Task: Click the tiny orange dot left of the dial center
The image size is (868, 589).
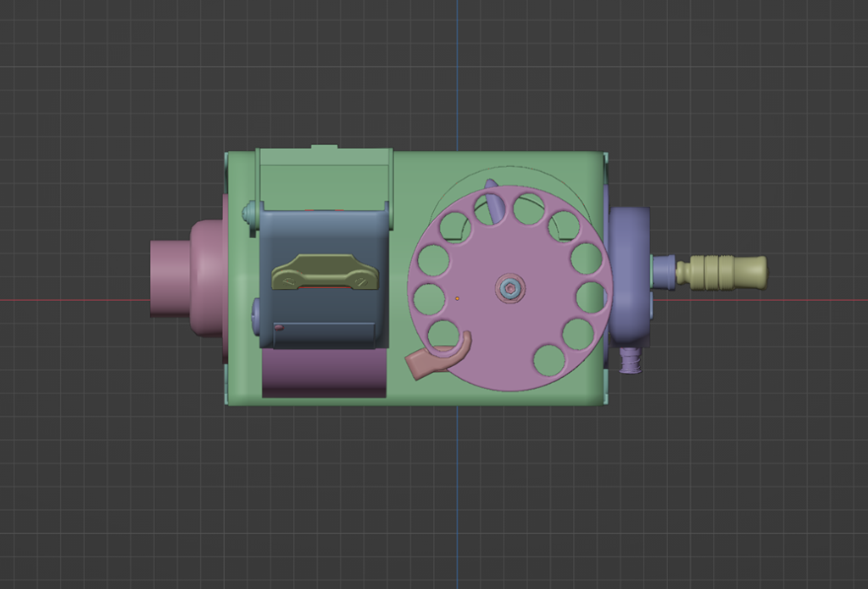Action: click(x=457, y=298)
